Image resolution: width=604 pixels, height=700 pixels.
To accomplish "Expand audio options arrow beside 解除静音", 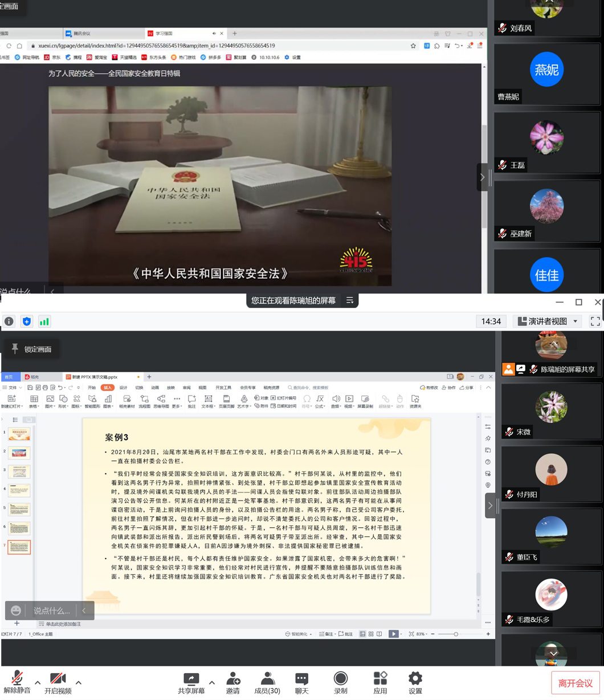I will coord(38,682).
